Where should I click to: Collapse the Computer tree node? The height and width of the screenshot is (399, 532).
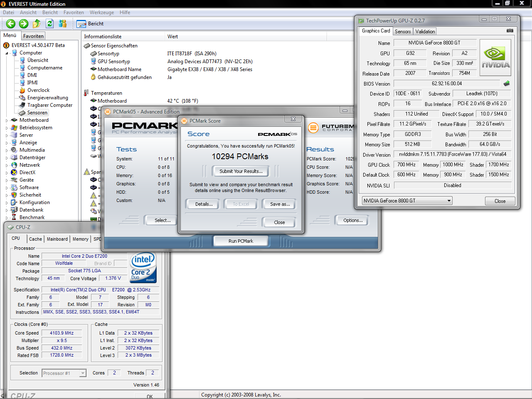click(7, 53)
